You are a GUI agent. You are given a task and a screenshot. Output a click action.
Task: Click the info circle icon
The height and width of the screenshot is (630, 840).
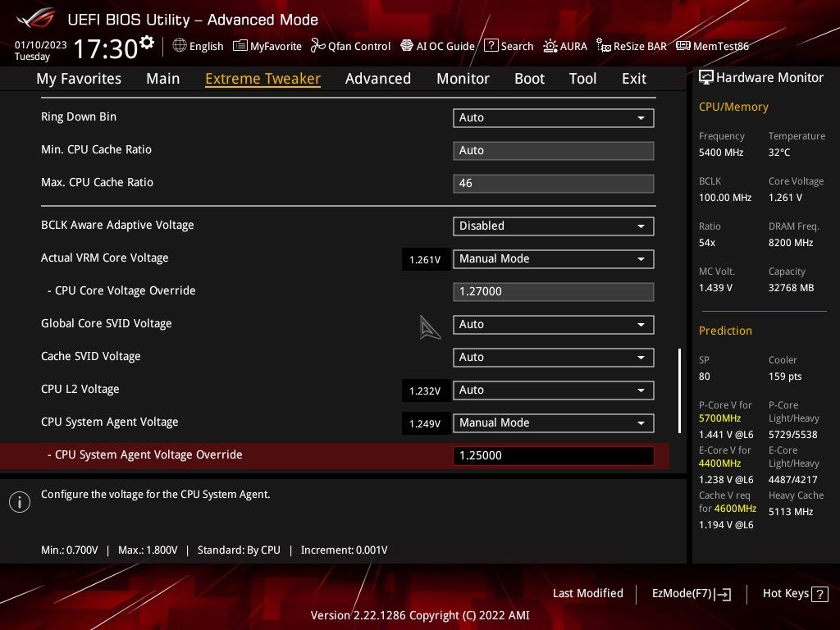20,502
